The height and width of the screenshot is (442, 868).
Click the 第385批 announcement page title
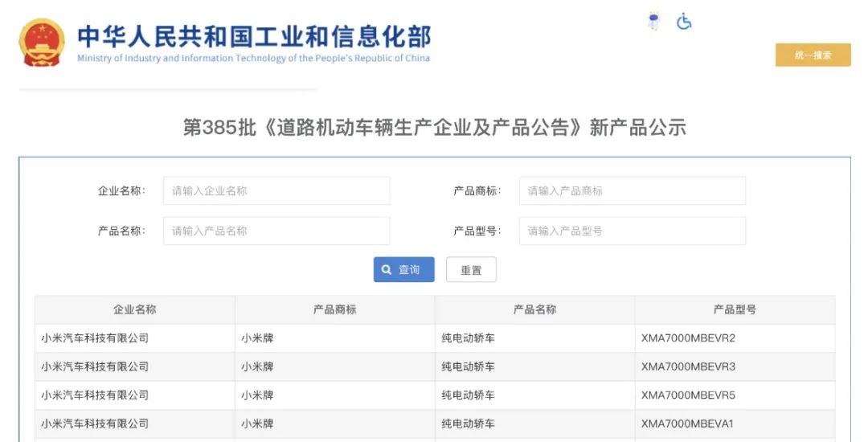click(x=435, y=128)
